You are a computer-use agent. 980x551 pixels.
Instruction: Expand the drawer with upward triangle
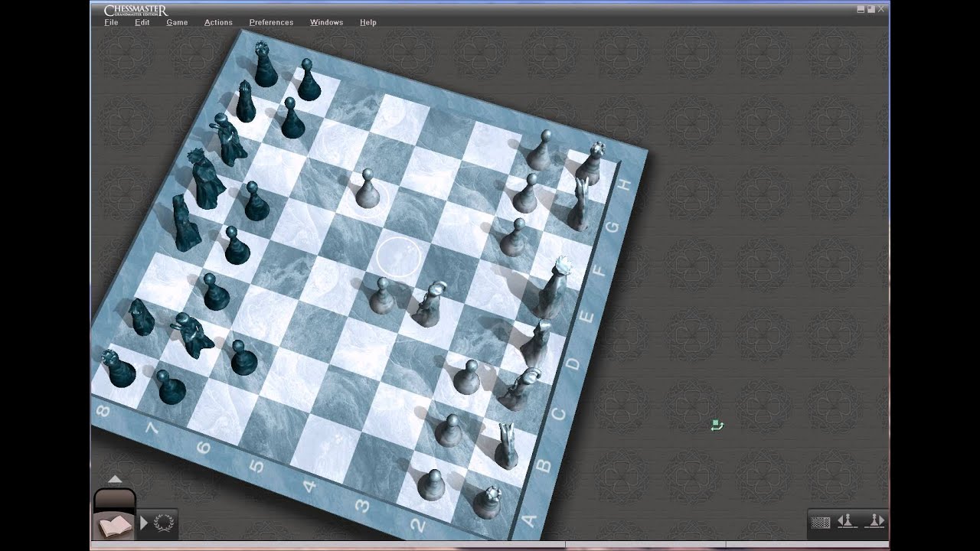point(115,479)
